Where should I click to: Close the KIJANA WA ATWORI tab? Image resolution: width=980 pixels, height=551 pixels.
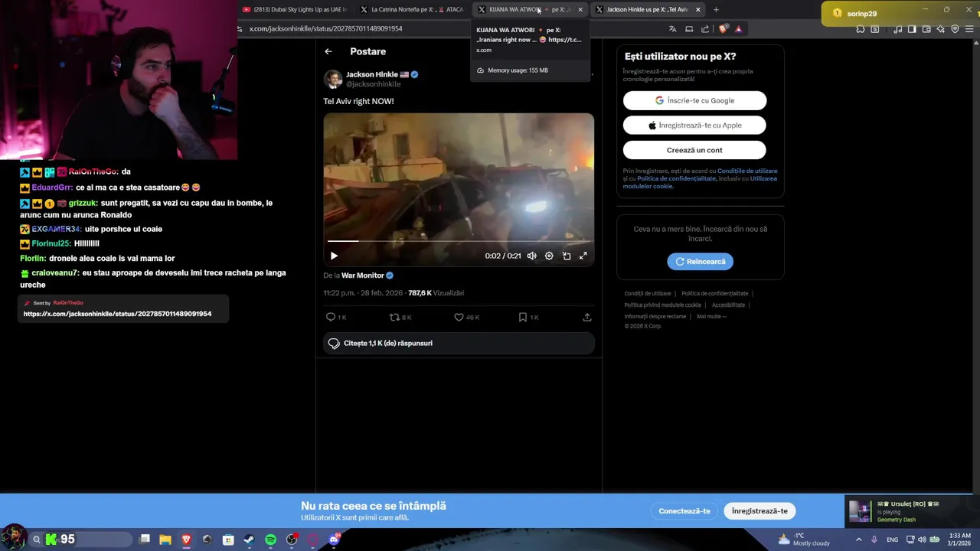tap(580, 10)
